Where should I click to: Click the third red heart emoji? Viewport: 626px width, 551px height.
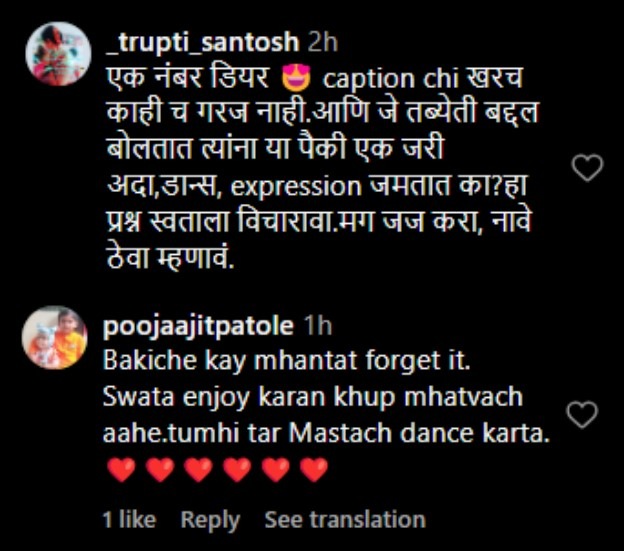(x=198, y=470)
